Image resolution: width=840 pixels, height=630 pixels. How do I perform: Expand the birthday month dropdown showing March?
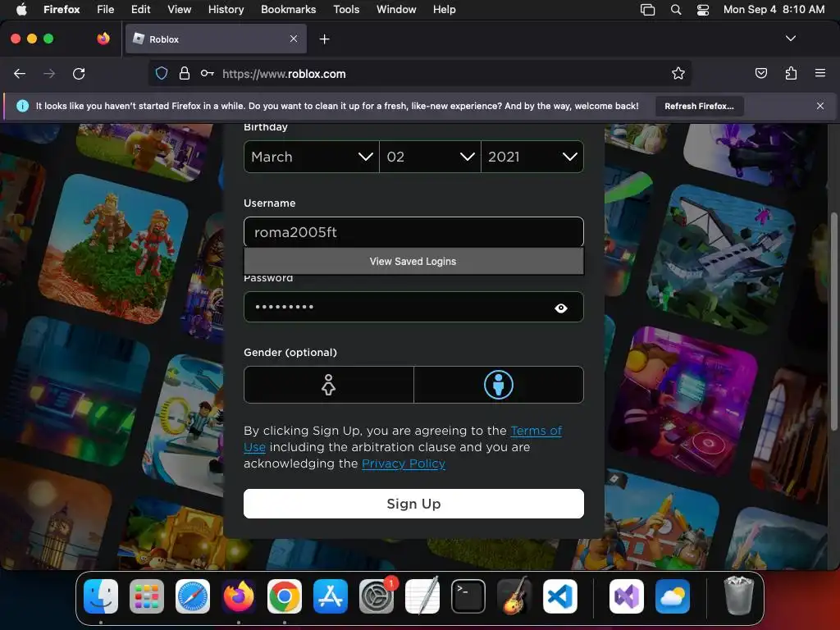311,157
